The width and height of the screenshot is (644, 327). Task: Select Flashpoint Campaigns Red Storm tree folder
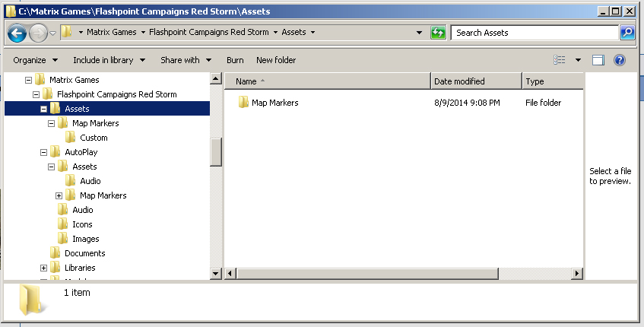pyautogui.click(x=116, y=94)
